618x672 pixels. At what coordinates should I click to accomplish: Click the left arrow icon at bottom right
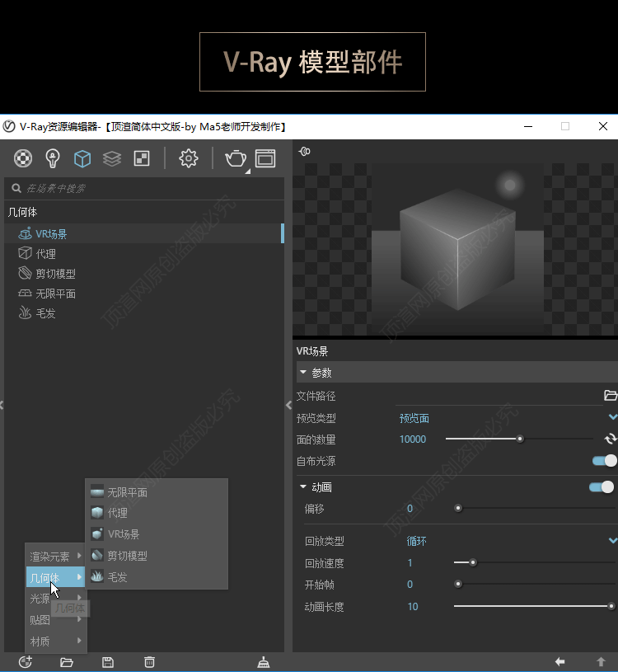point(559,662)
